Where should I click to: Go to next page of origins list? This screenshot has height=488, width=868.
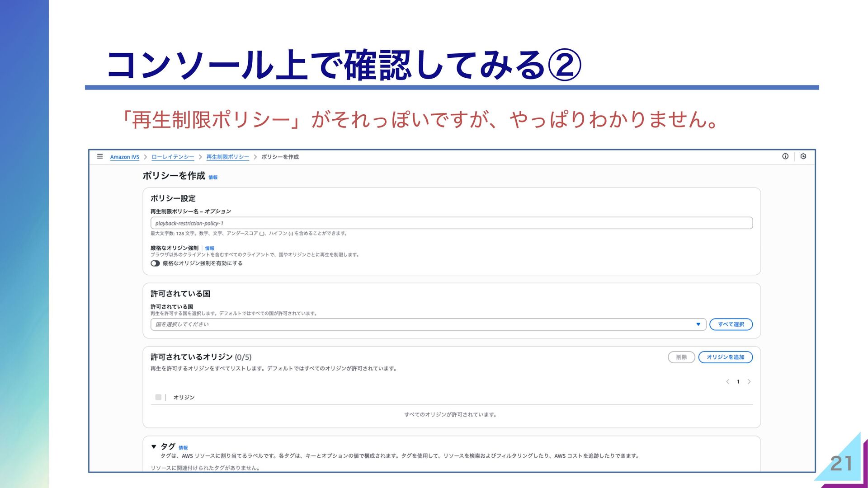749,382
